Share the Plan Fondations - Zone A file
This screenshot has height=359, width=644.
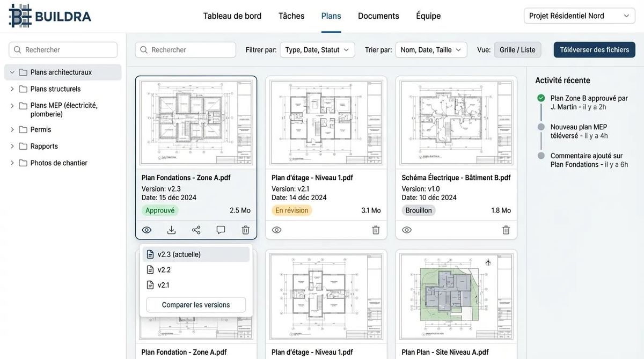[x=196, y=230]
